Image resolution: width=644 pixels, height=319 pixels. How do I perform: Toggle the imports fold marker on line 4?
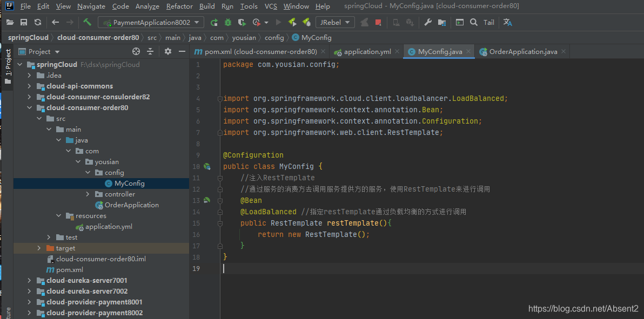(220, 99)
